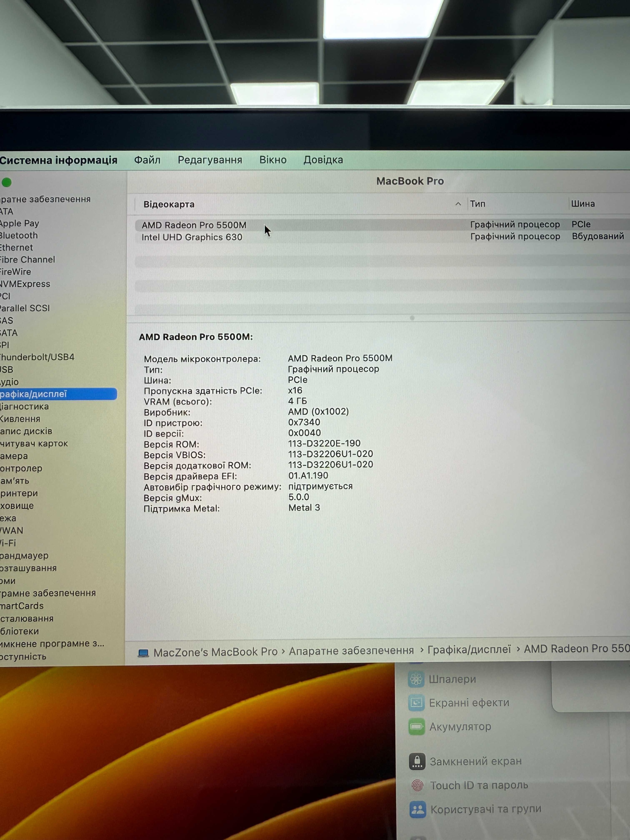Select the Intel UHD Graphics 630 row
The image size is (630, 840).
coord(382,237)
